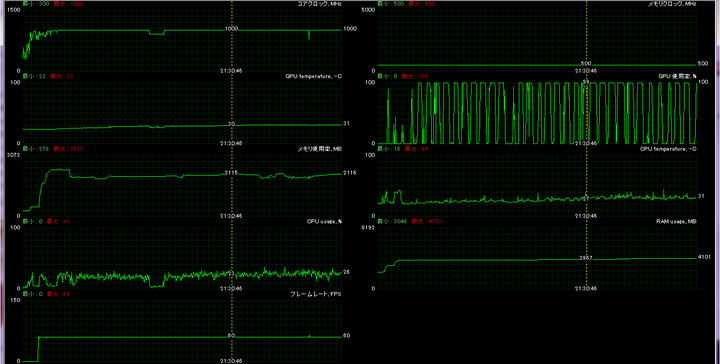Click the green min value of GPU usage graph
Screen dimensions: 720x364
click(387, 76)
